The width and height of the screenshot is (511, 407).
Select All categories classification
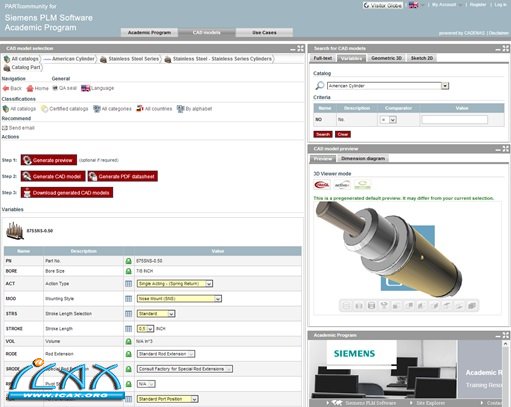(x=112, y=109)
